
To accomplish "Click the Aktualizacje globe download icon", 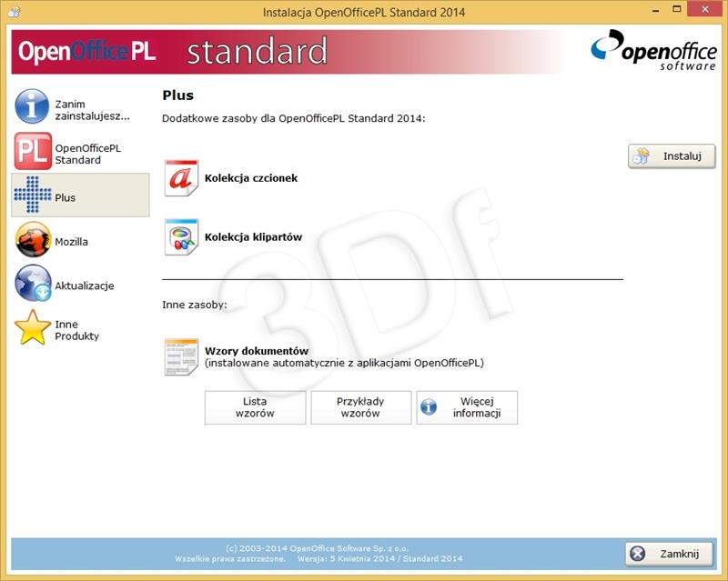I will click(33, 283).
